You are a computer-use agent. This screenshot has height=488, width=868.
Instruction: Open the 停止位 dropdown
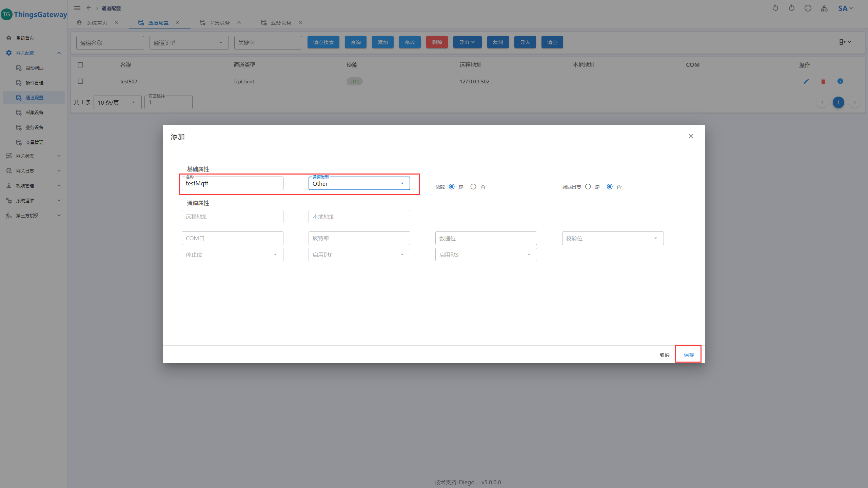pyautogui.click(x=232, y=255)
